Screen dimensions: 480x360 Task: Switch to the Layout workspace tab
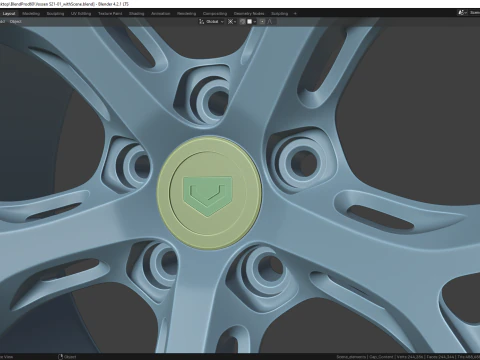pos(9,14)
